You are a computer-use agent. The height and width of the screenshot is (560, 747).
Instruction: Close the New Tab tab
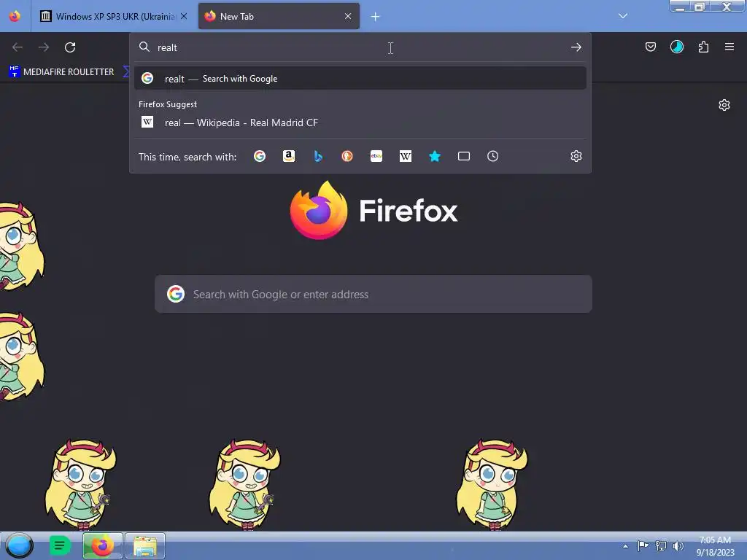tap(348, 16)
